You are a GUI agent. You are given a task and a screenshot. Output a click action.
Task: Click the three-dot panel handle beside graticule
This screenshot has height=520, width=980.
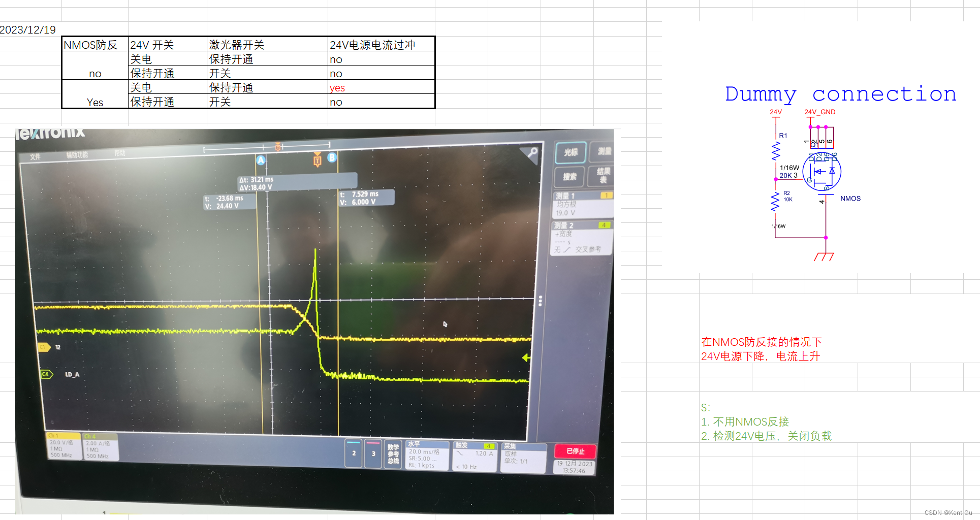(540, 301)
